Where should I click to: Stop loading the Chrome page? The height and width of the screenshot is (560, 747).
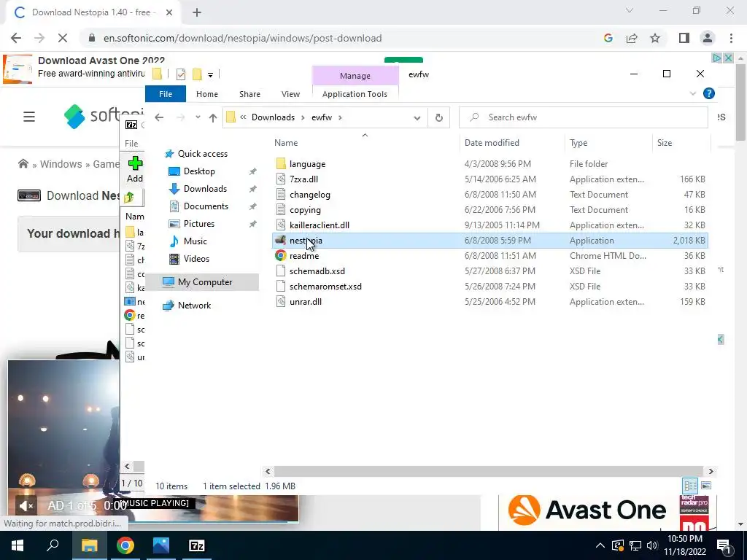[x=63, y=38]
